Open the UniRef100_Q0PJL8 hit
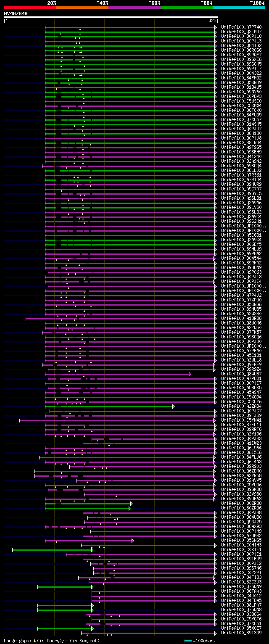This screenshot has width=269, height=644. coord(241,37)
